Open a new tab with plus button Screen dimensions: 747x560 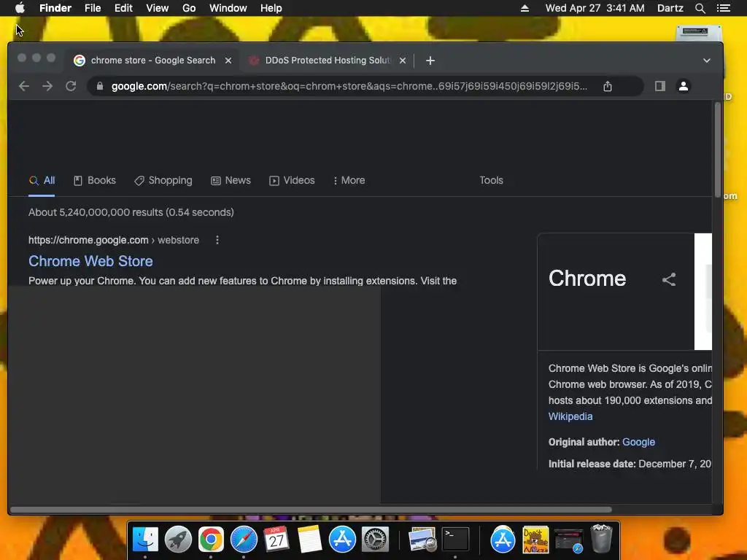[430, 61]
